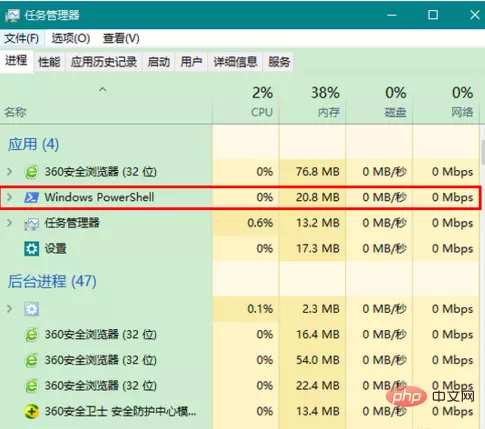The height and width of the screenshot is (429, 485).
Task: Click the vertical scrollbar thumb
Action: click(483, 153)
